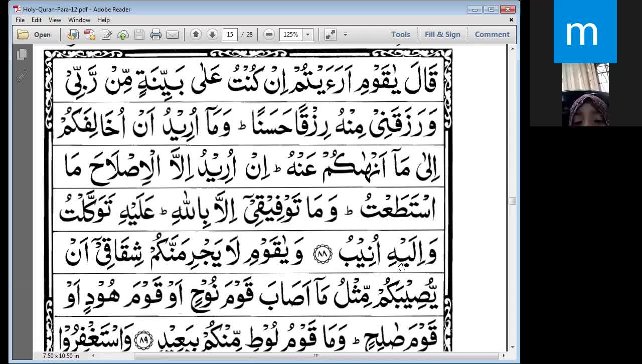Click the horizontal scrollbar left arrow
The width and height of the screenshot is (642, 364).
(93, 355)
